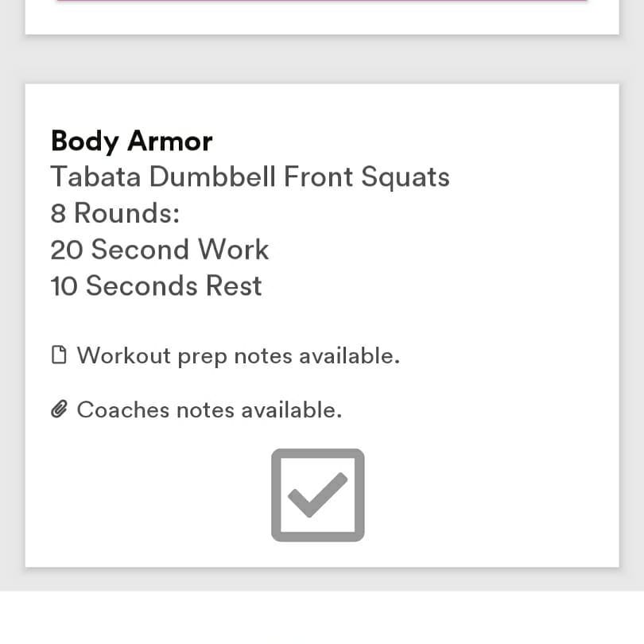Tap the number 20 in the work interval
644x644 pixels.
click(67, 250)
